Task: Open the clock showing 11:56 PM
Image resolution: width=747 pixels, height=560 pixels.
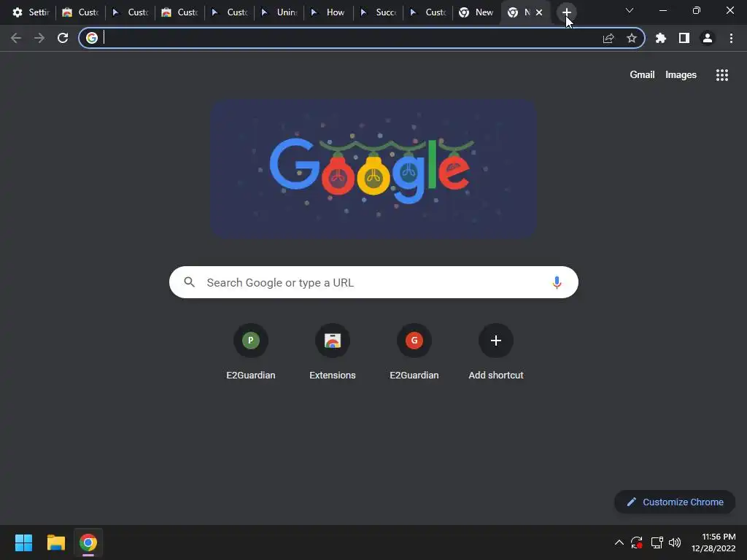Action: click(713, 542)
